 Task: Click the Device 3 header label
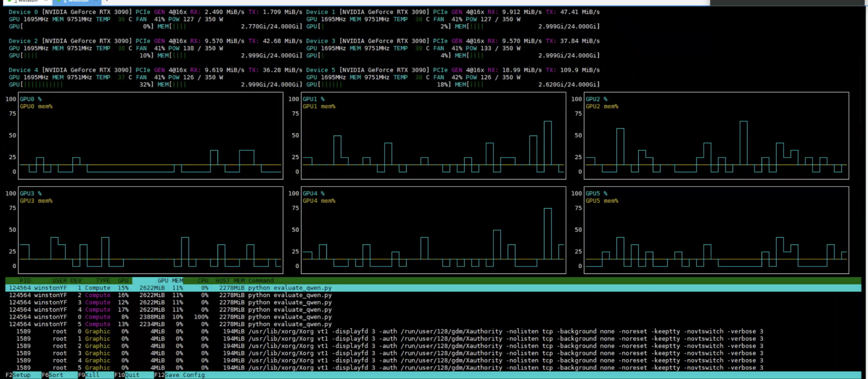(321, 41)
